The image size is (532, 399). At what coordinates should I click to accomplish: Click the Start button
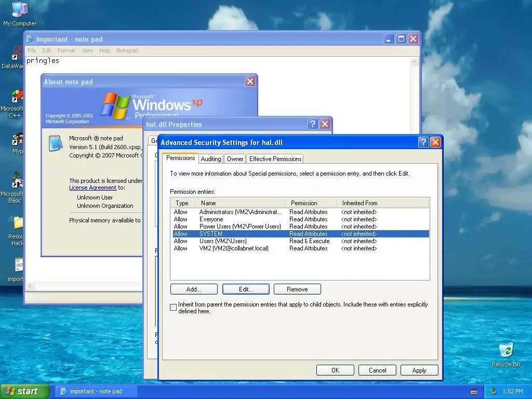point(24,391)
